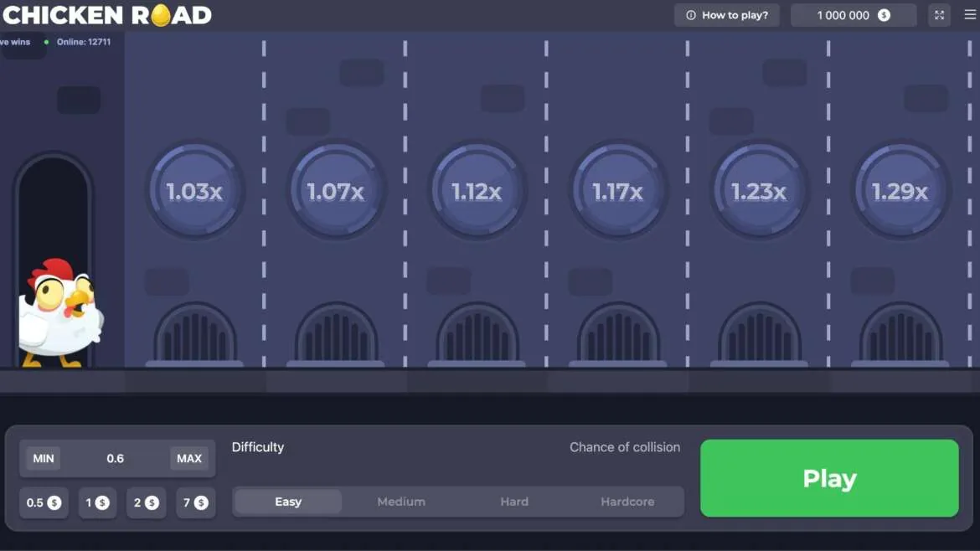980x551 pixels.
Task: Select Easy difficulty
Action: coord(287,502)
